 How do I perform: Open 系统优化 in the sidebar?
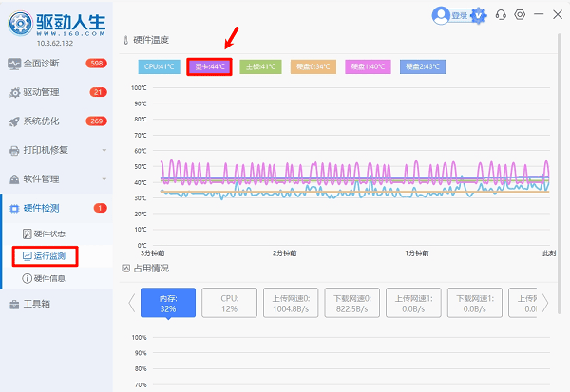pyautogui.click(x=56, y=121)
